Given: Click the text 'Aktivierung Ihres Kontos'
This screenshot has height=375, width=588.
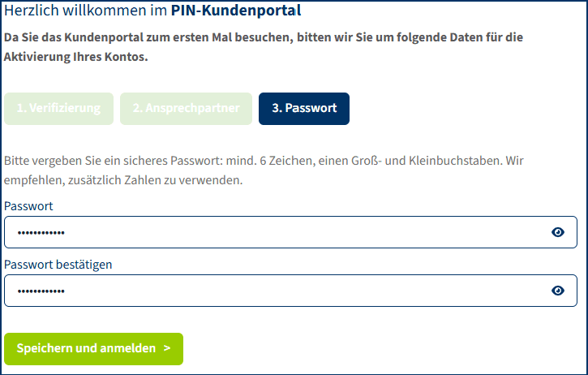Looking at the screenshot, I should [x=76, y=58].
